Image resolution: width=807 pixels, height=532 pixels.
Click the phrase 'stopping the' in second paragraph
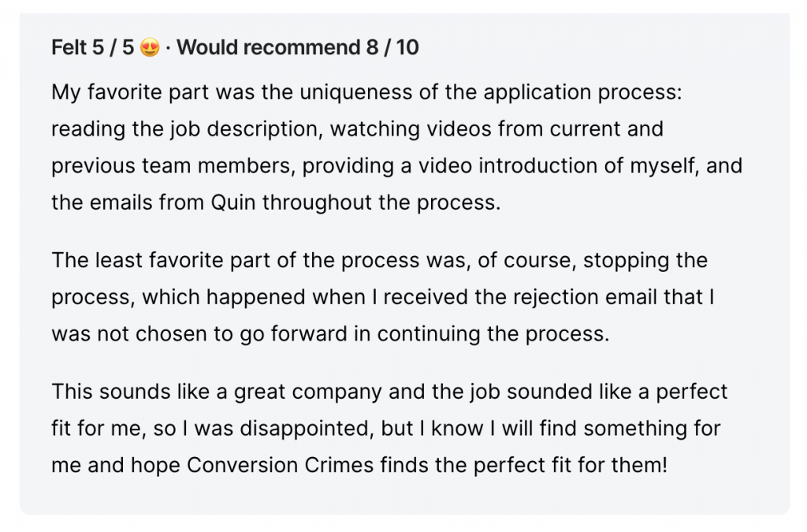tap(645, 260)
